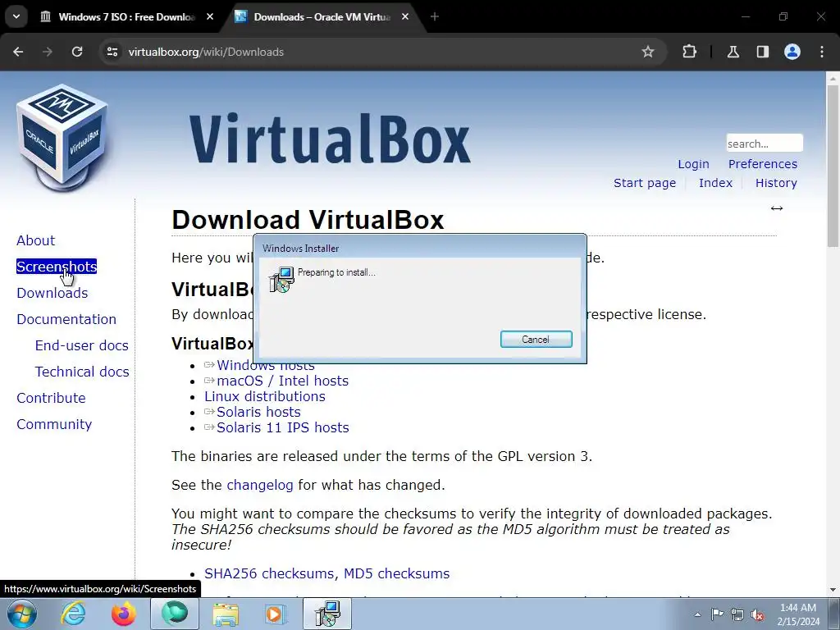This screenshot has height=630, width=840.
Task: Open Chrome Labs flask icon
Action: pos(733,52)
